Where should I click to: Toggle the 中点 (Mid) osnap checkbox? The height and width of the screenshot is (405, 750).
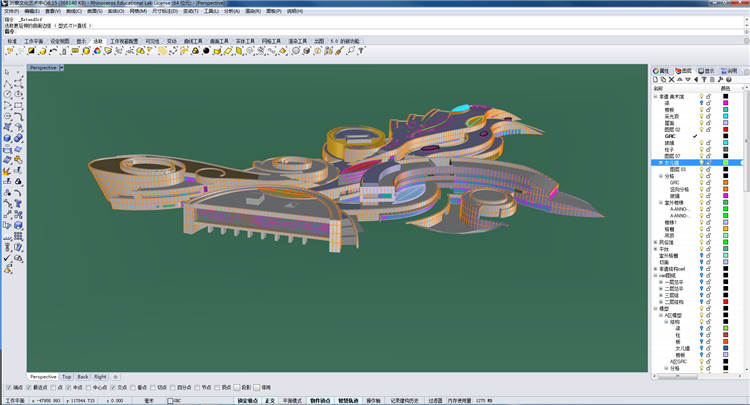point(68,387)
